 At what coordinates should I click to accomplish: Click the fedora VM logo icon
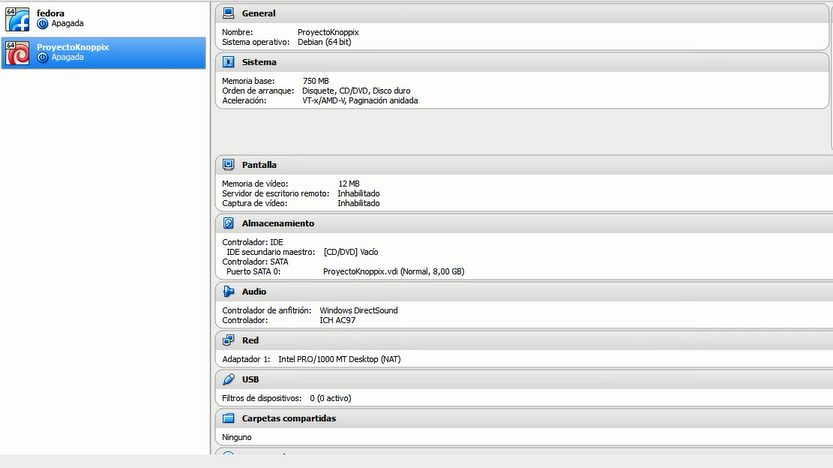(17, 19)
